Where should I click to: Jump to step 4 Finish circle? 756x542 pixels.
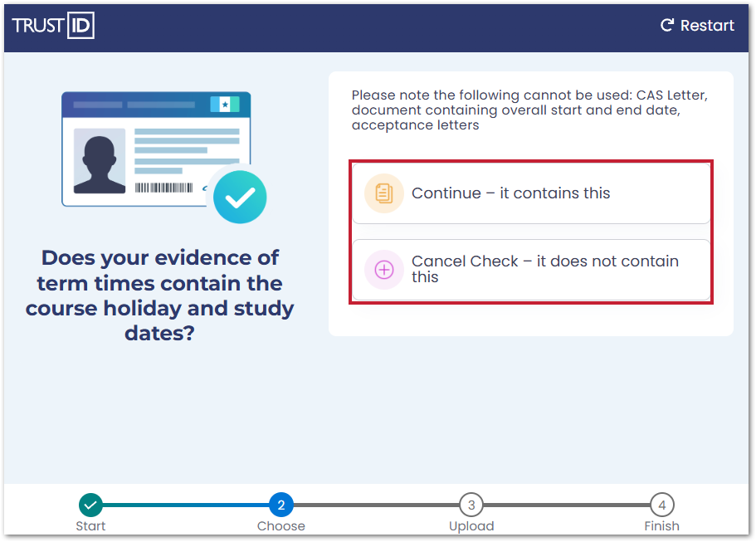click(x=661, y=505)
